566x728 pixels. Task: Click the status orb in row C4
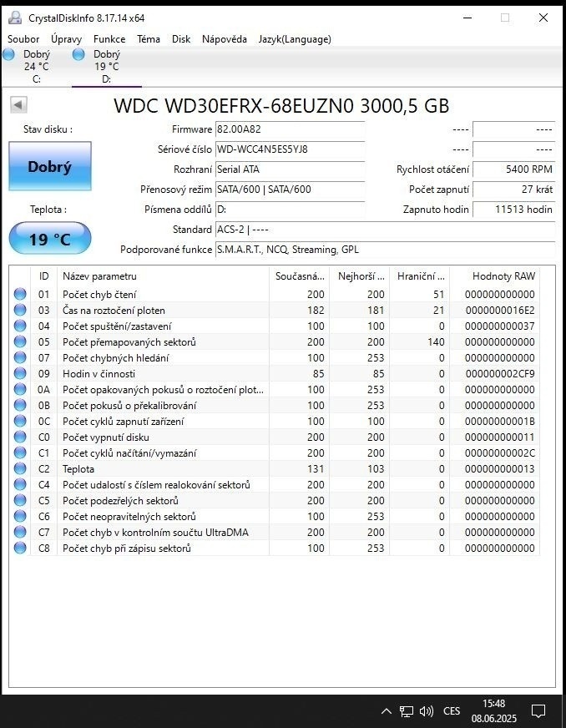pos(20,484)
